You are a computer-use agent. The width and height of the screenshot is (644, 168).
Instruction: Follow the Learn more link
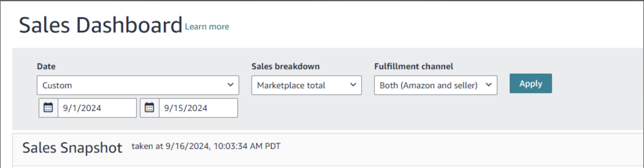(207, 27)
